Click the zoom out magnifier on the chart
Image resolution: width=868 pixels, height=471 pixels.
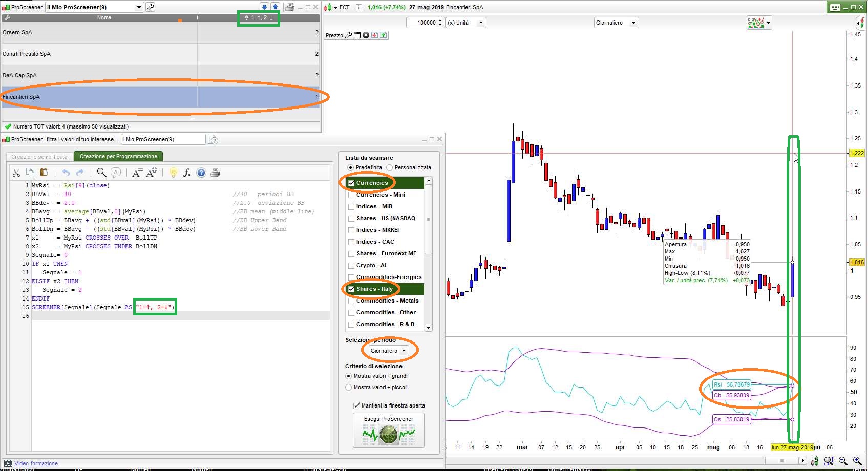click(843, 461)
